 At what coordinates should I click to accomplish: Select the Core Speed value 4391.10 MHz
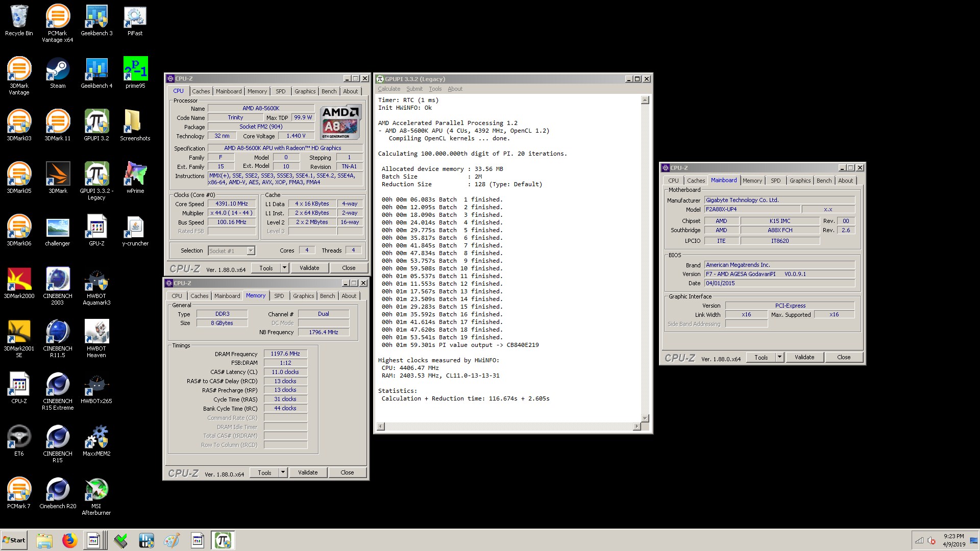tap(232, 204)
